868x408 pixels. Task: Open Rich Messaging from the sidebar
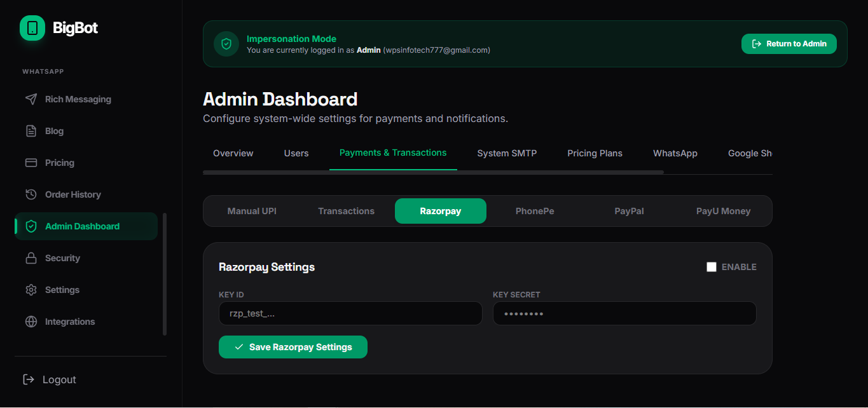click(x=86, y=99)
